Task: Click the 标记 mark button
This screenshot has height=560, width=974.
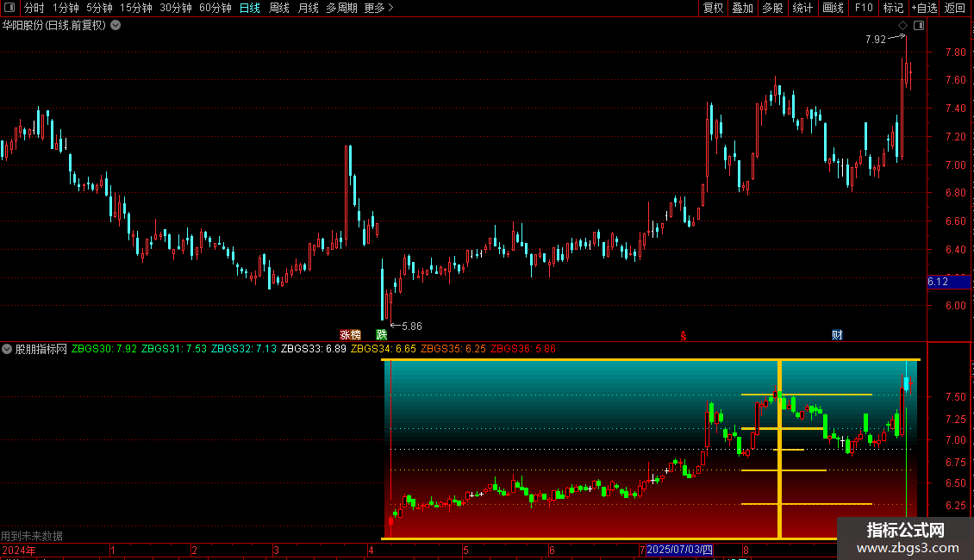Action: click(x=893, y=8)
